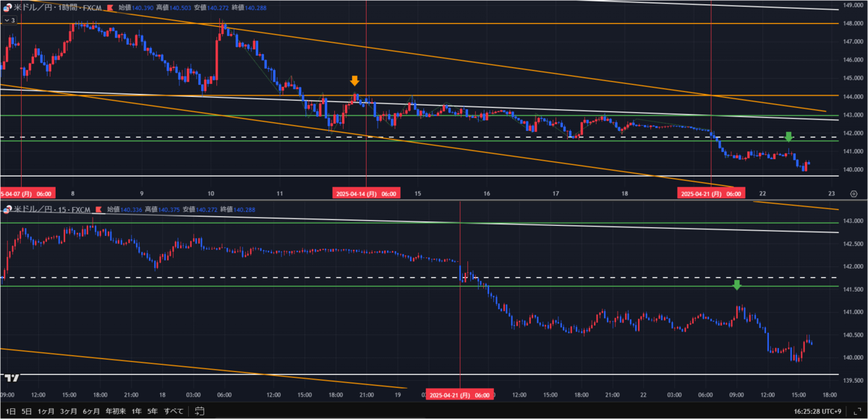Select the 年初来 range option
868x419 pixels.
116,410
